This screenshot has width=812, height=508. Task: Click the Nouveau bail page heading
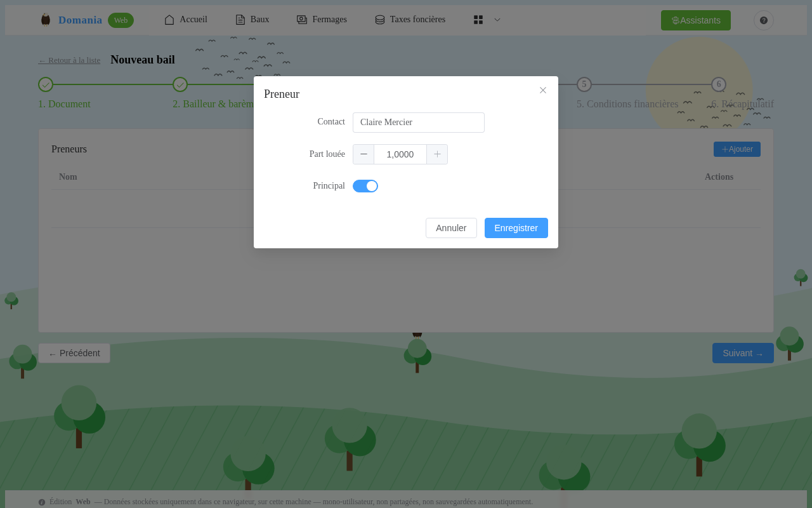coord(143,60)
